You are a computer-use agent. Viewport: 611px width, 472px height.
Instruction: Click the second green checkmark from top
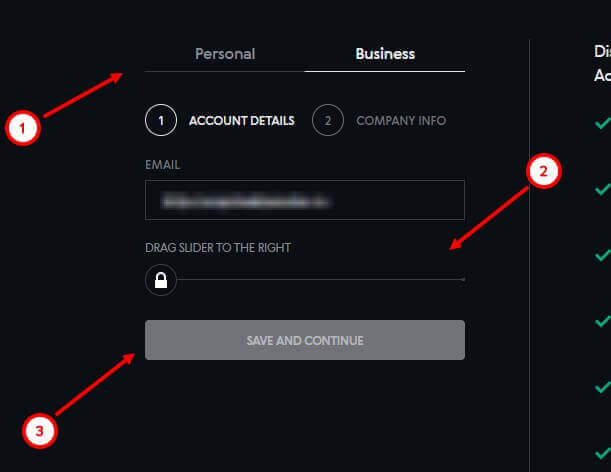pyautogui.click(x=602, y=189)
